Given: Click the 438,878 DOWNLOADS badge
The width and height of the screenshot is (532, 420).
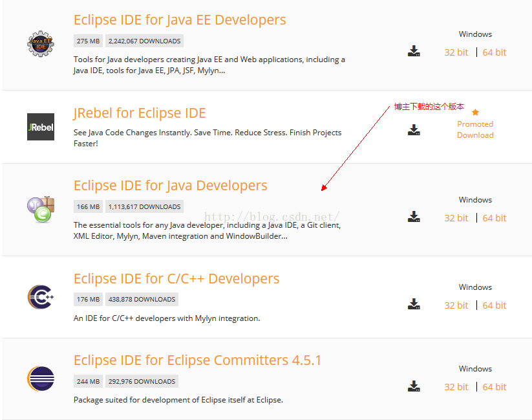Looking at the screenshot, I should pyautogui.click(x=142, y=300).
